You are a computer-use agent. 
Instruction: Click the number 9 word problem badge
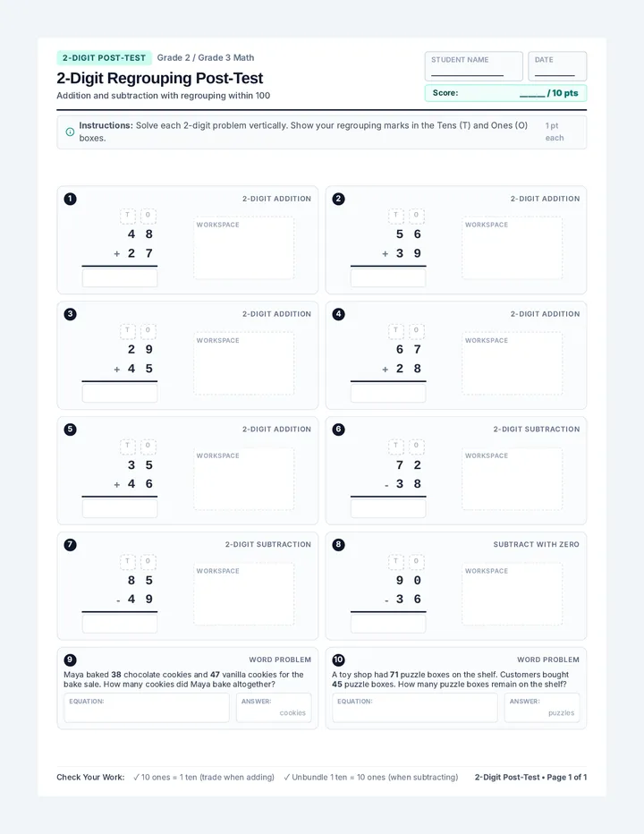pyautogui.click(x=70, y=660)
